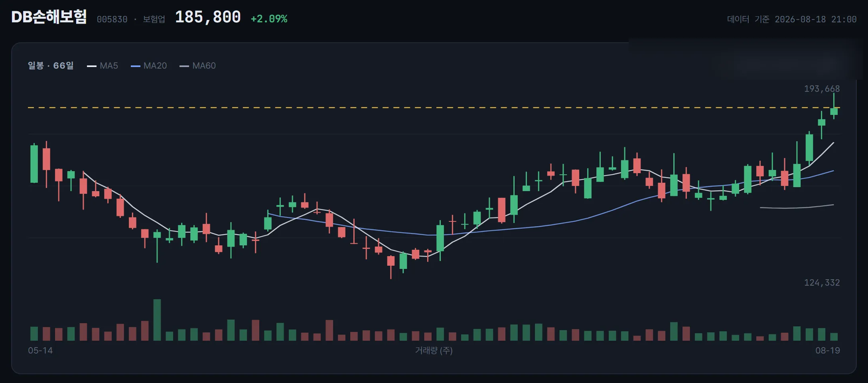Click the 거래량 (주) volume axis label
The width and height of the screenshot is (868, 383).
434,350
